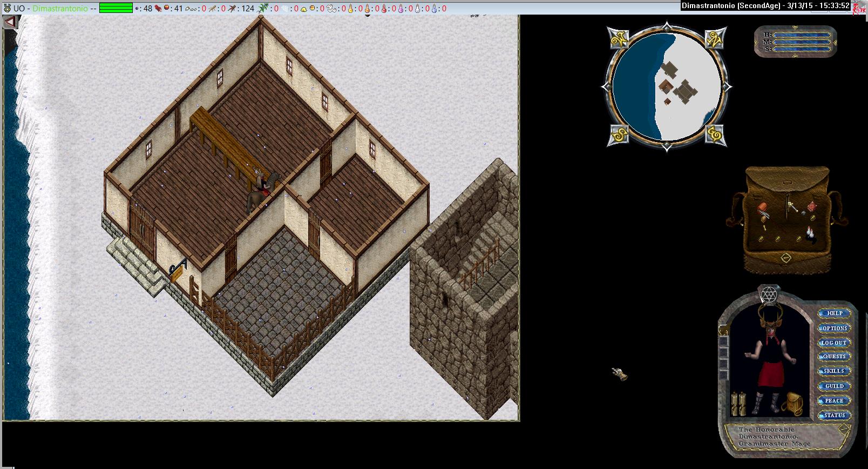
Task: Toggle the PEACE war mode button
Action: click(x=834, y=400)
